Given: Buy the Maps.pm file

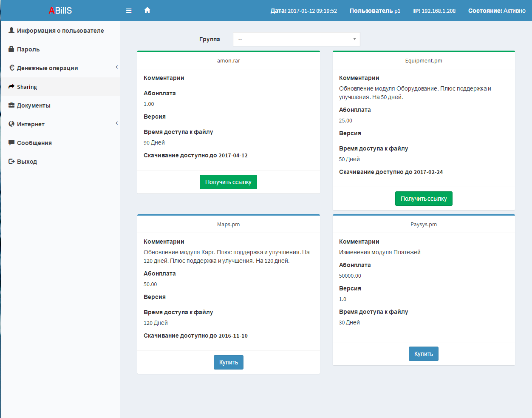Looking at the screenshot, I should click(x=229, y=362).
